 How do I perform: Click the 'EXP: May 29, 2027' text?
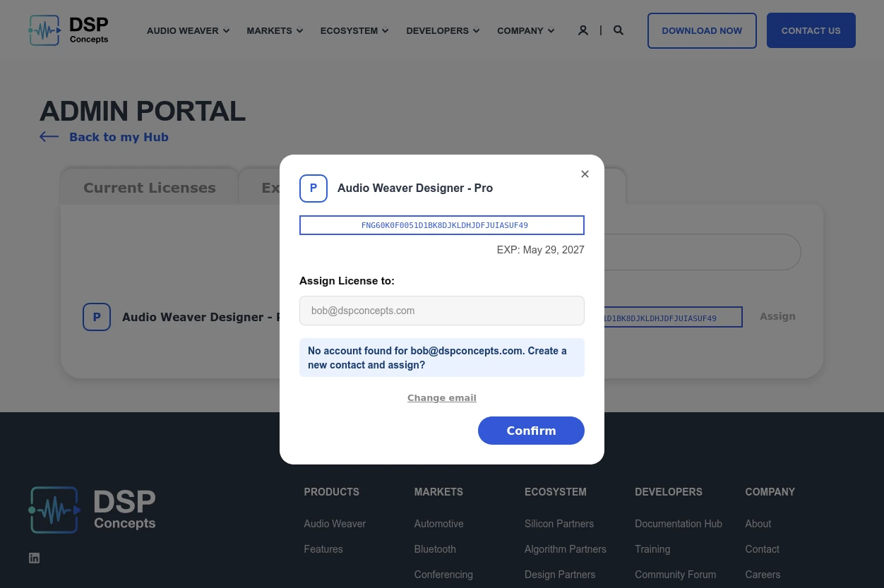pyautogui.click(x=541, y=250)
